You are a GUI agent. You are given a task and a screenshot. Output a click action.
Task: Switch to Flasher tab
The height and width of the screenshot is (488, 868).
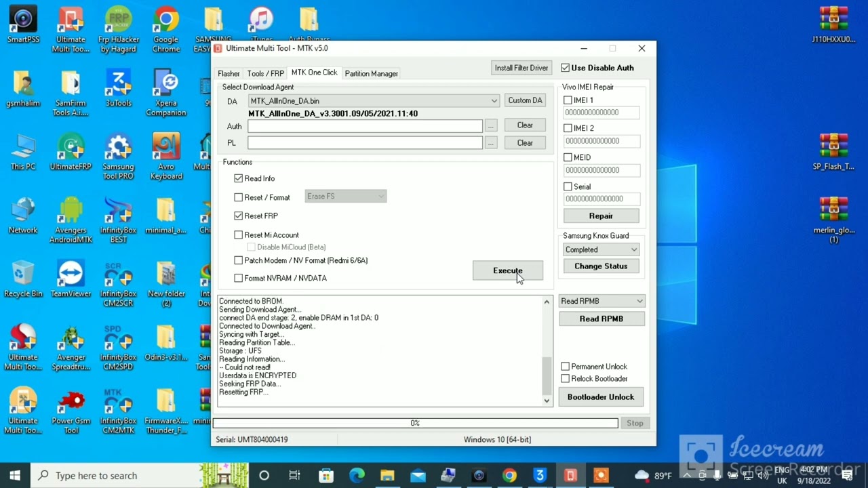[x=229, y=73]
